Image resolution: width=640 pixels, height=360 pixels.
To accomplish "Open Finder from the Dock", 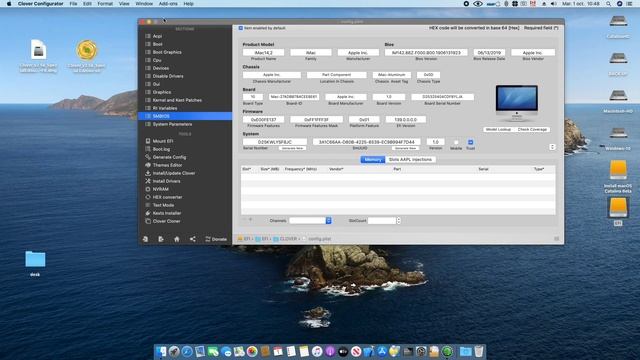I will [161, 351].
